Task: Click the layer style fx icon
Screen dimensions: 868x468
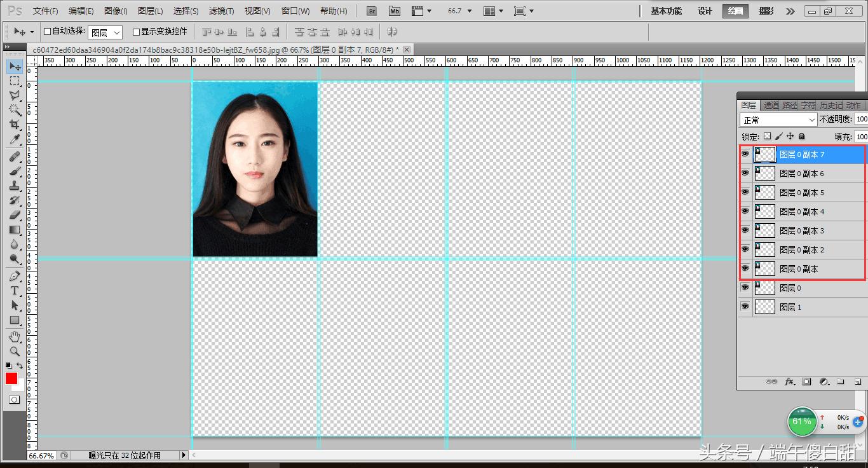Action: coord(790,382)
